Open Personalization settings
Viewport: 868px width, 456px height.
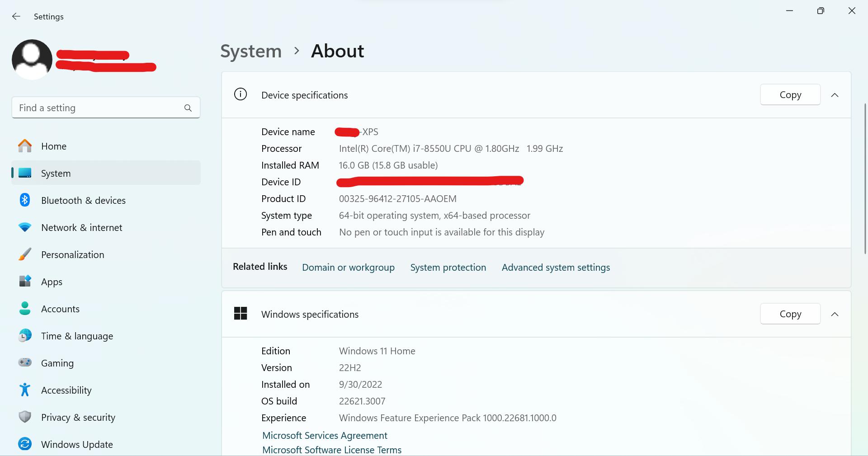click(x=106, y=254)
